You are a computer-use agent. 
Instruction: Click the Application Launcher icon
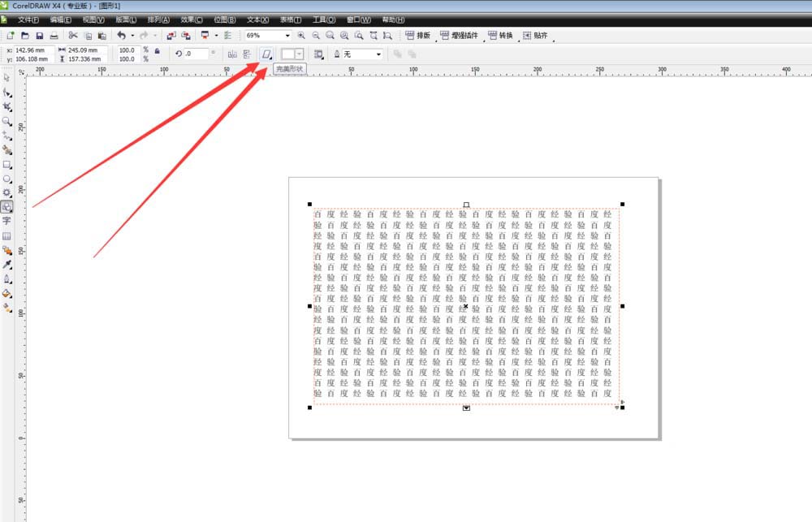(x=205, y=35)
